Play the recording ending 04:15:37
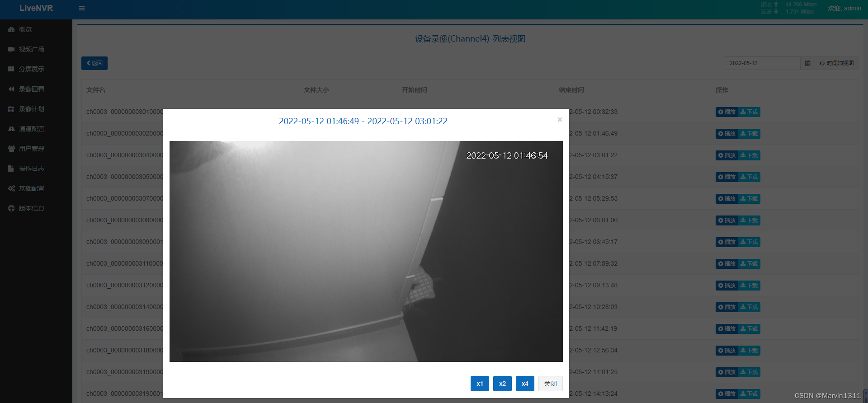This screenshot has height=403, width=868. pyautogui.click(x=726, y=177)
